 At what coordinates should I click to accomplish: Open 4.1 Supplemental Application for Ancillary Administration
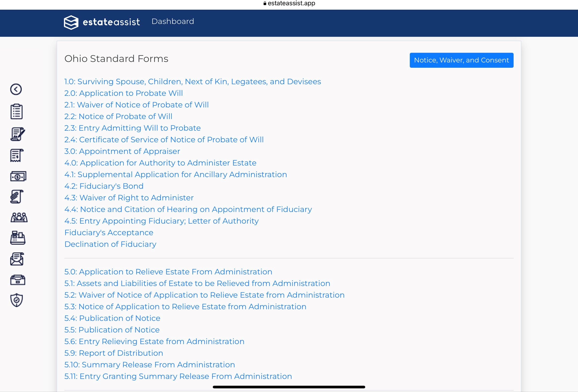click(175, 174)
